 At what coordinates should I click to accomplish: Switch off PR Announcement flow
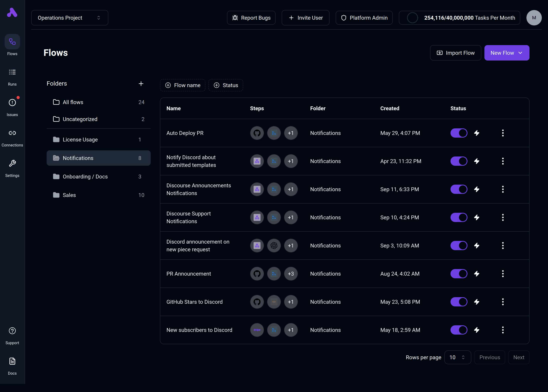459,274
